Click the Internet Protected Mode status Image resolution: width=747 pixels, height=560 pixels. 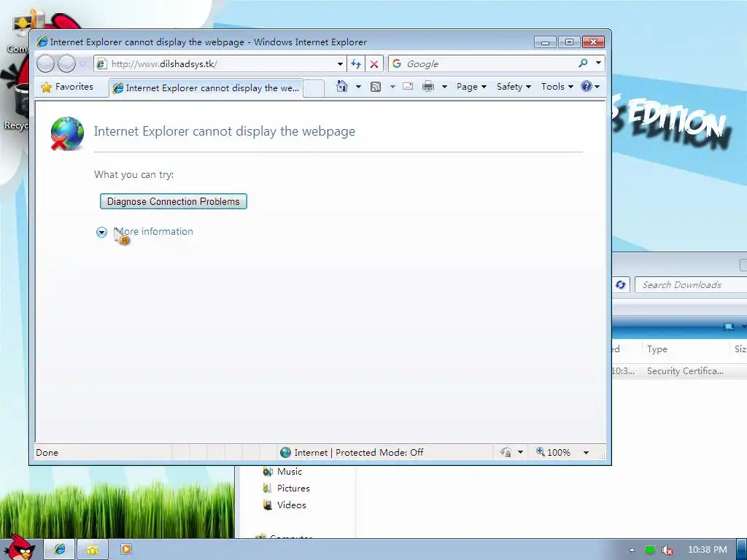pos(352,452)
